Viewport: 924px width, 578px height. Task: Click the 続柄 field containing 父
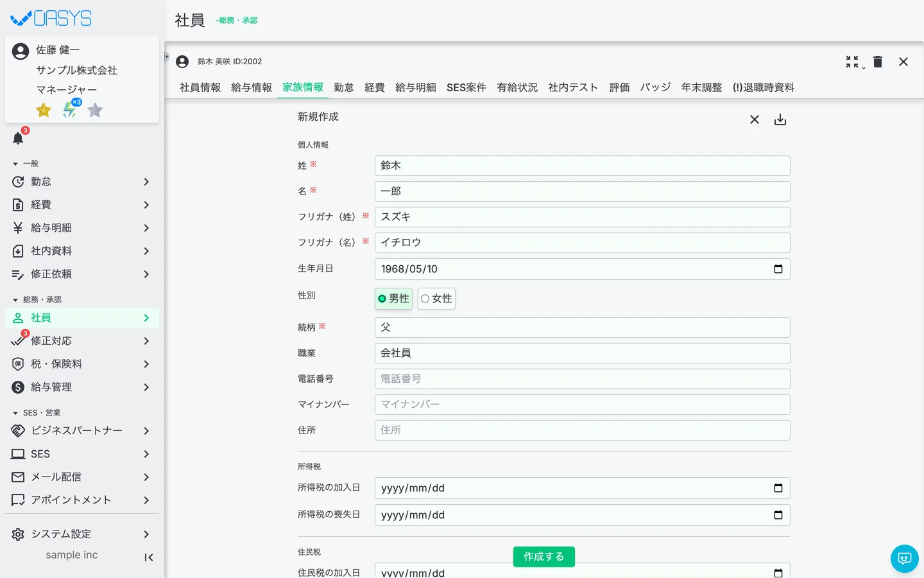point(583,328)
